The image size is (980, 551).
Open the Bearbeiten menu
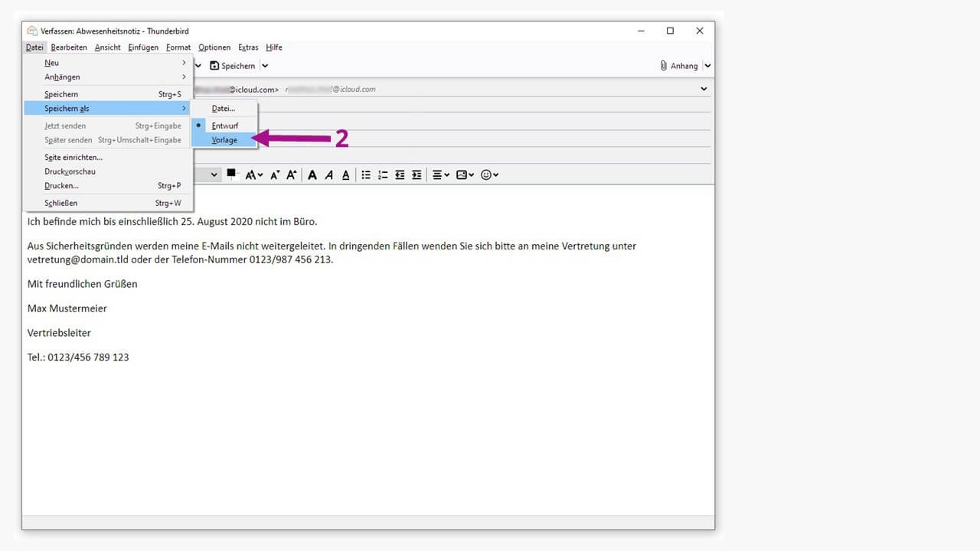[x=69, y=47]
